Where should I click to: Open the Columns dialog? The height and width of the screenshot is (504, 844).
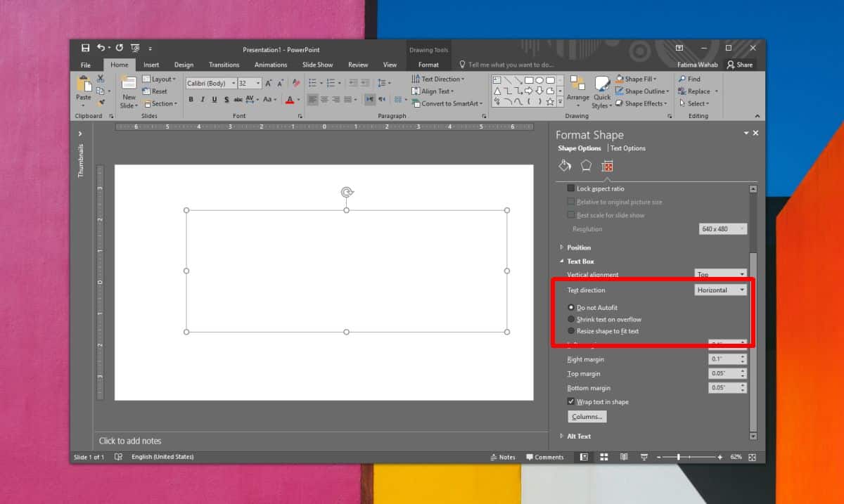click(587, 416)
